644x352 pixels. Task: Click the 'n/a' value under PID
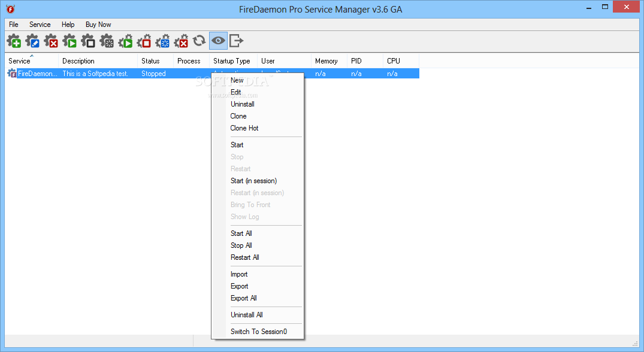pyautogui.click(x=356, y=74)
